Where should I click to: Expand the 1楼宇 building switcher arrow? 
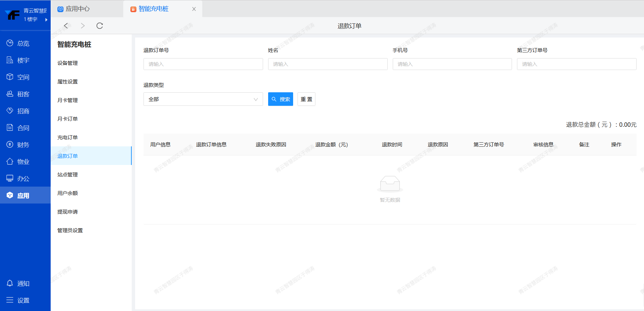pyautogui.click(x=46, y=20)
